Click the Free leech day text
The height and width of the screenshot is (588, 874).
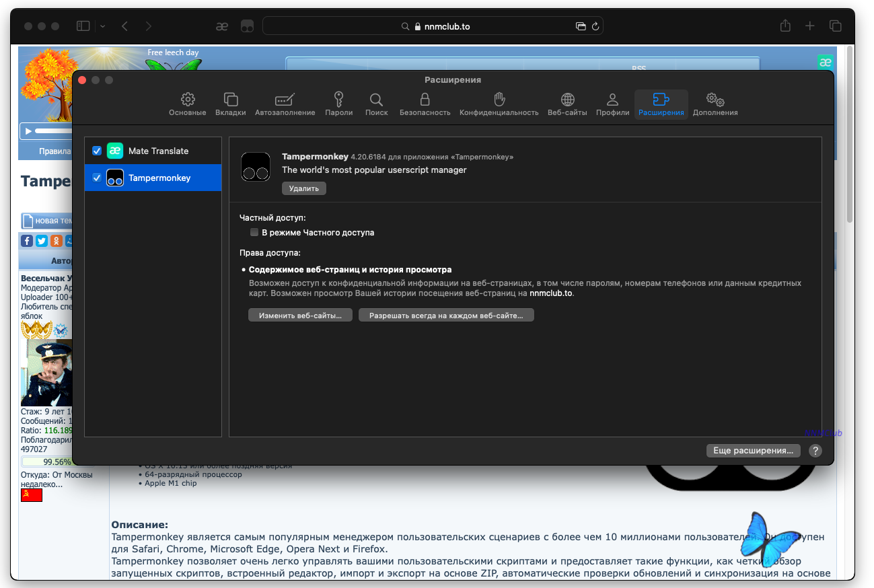pyautogui.click(x=174, y=52)
